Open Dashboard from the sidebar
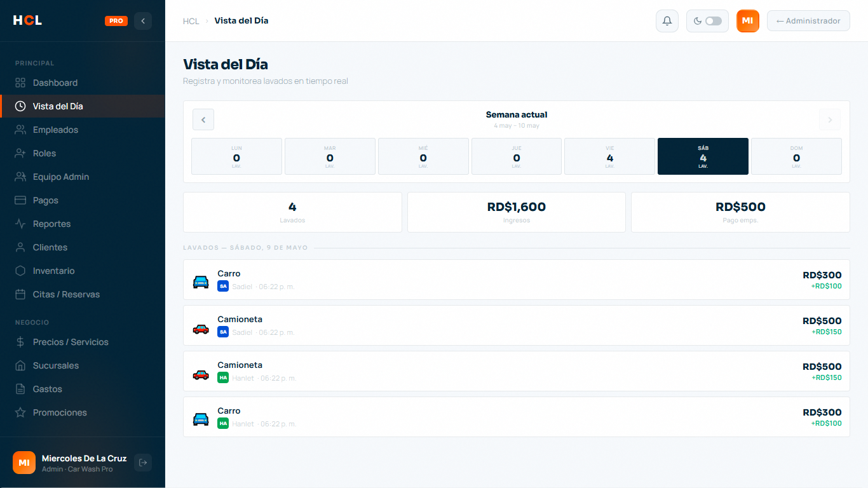868x488 pixels. [x=83, y=83]
